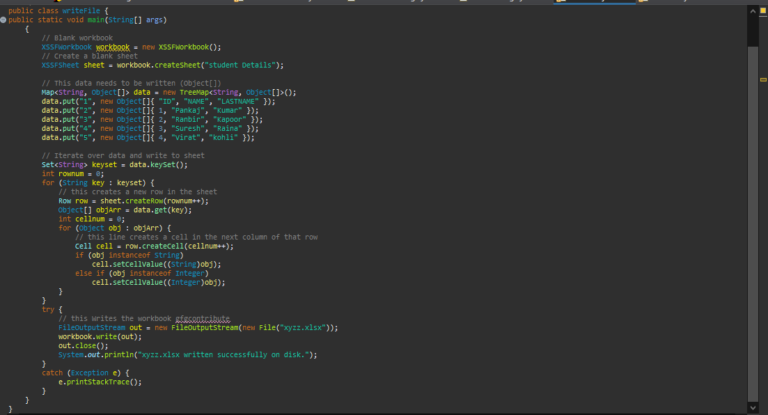
Task: Select the active editor tab at top
Action: [595, 2]
